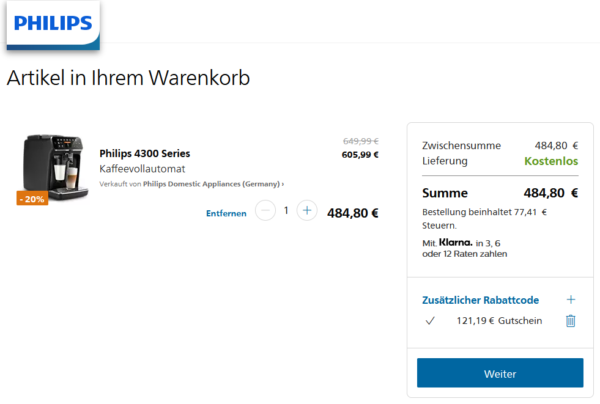Click the quantity value field
Viewport: 600px width, 404px height.
(286, 211)
